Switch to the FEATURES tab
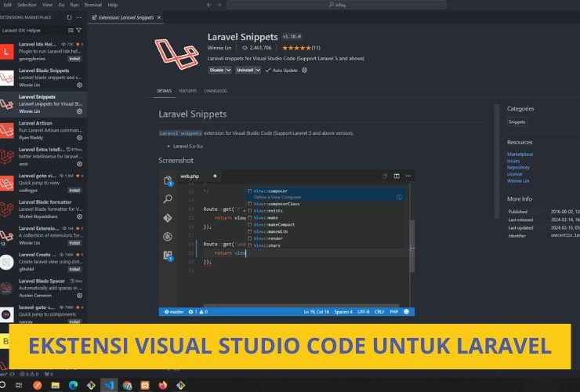Viewport: 580px width, 392px height. click(x=187, y=91)
